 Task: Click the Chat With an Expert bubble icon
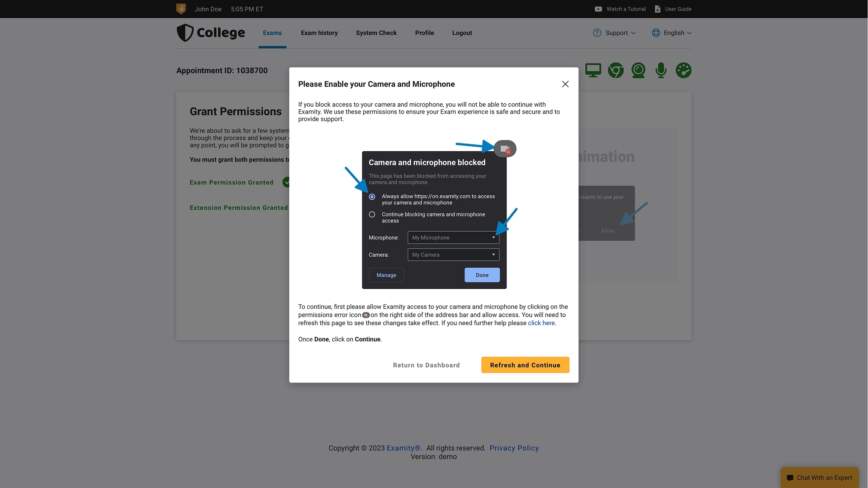(790, 478)
